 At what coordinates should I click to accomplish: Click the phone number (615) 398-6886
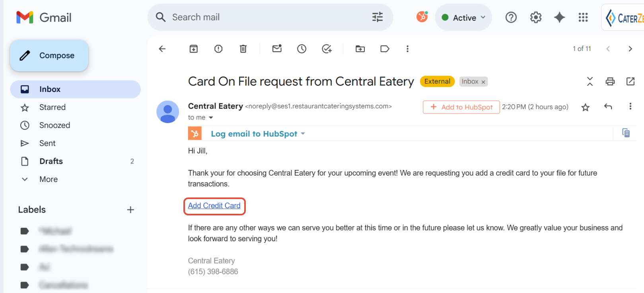[213, 272]
